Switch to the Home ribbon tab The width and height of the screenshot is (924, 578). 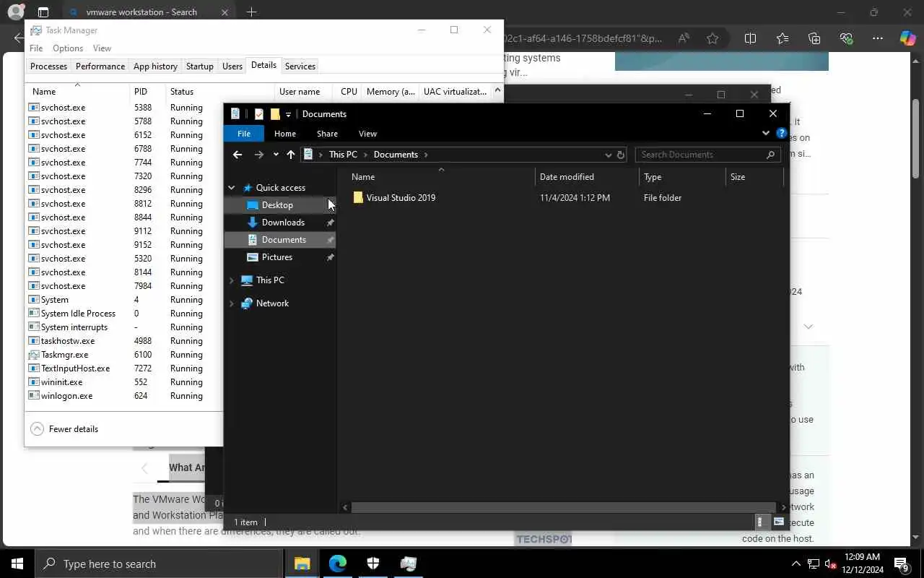[x=285, y=134]
